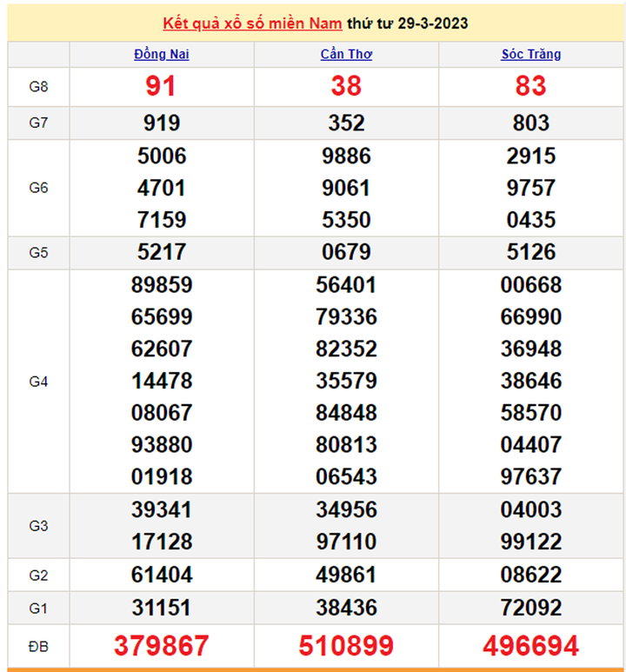The image size is (626, 672).
Task: Click the G5 number 0679
Action: point(346,252)
